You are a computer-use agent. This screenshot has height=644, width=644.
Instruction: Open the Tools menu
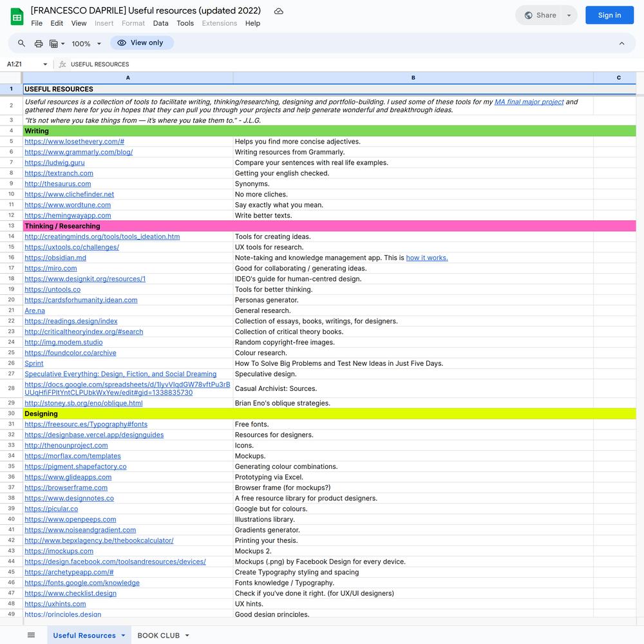tap(185, 23)
